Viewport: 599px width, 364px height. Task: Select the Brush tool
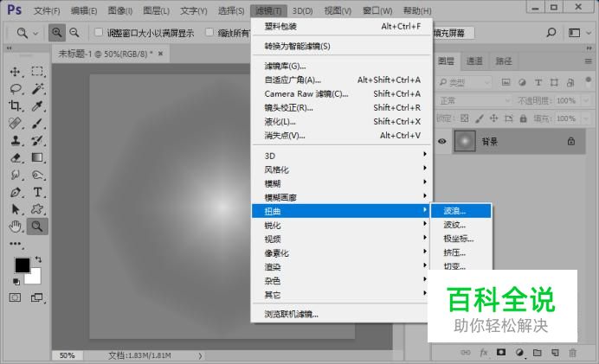coord(37,124)
